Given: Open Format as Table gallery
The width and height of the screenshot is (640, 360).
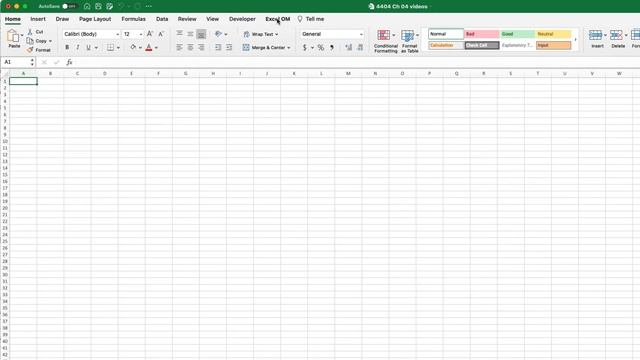Looking at the screenshot, I should tap(409, 41).
